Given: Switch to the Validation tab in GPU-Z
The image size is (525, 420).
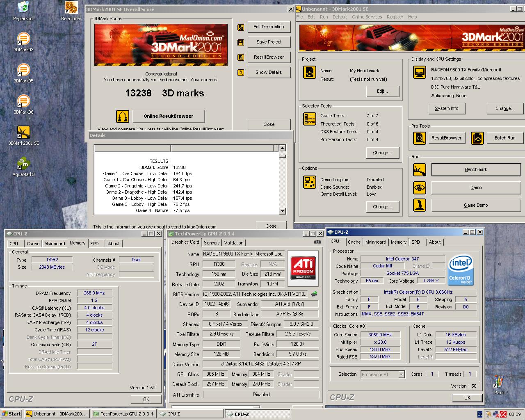Looking at the screenshot, I should pos(234,243).
